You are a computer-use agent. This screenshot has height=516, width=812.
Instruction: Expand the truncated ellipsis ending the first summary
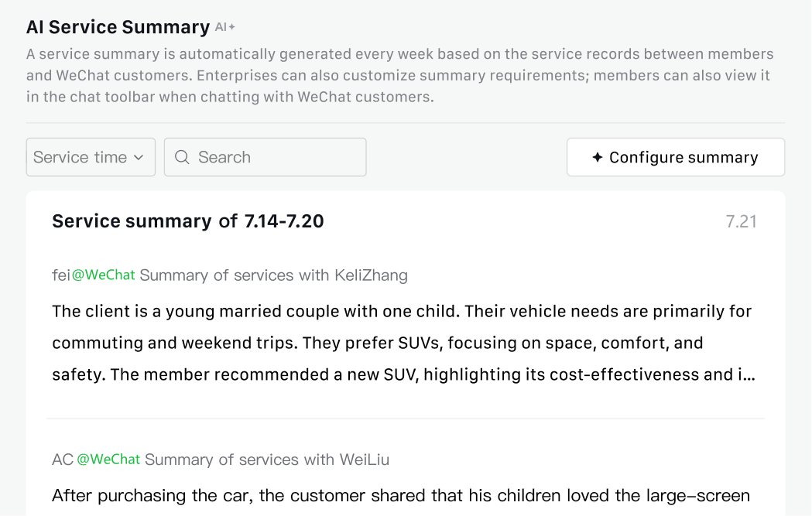749,375
